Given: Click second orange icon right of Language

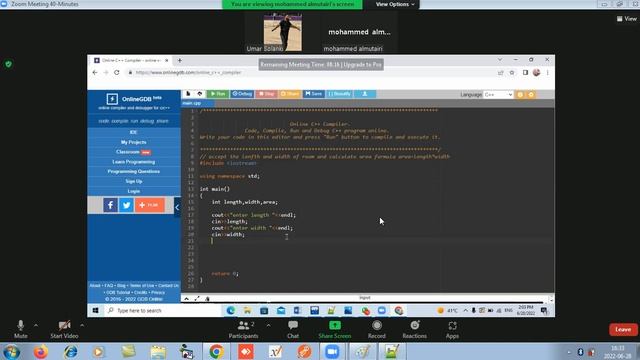Looking at the screenshot, I should tap(531, 95).
